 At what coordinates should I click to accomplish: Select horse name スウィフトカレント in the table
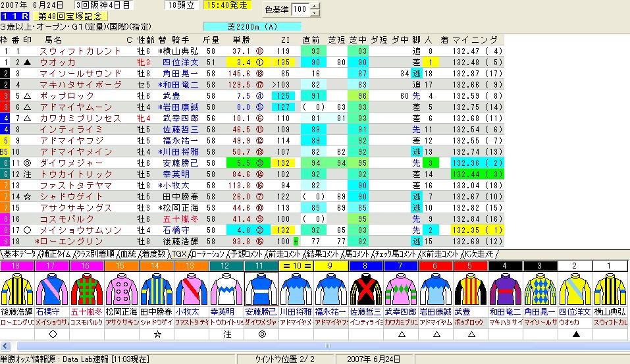click(x=80, y=51)
